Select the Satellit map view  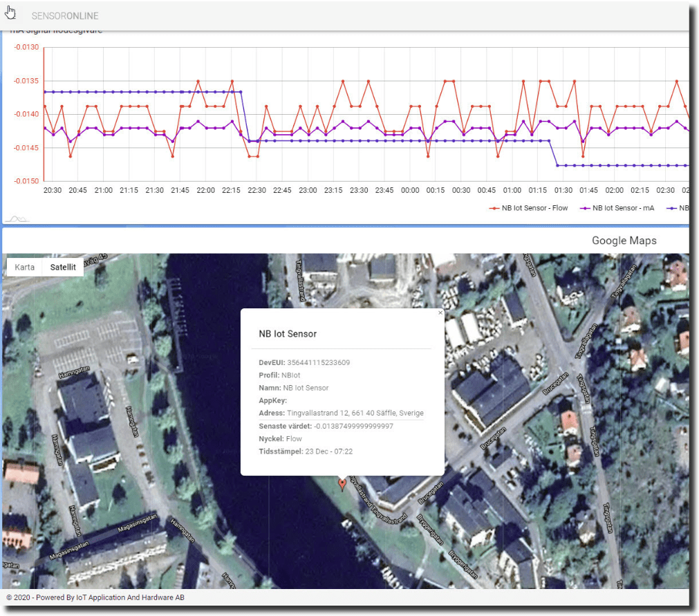(63, 267)
